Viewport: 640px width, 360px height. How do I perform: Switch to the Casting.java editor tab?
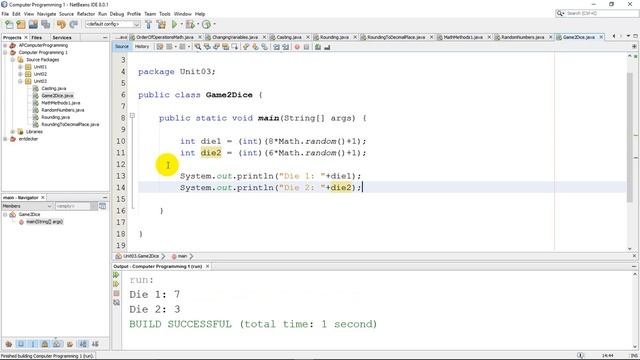tap(289, 37)
